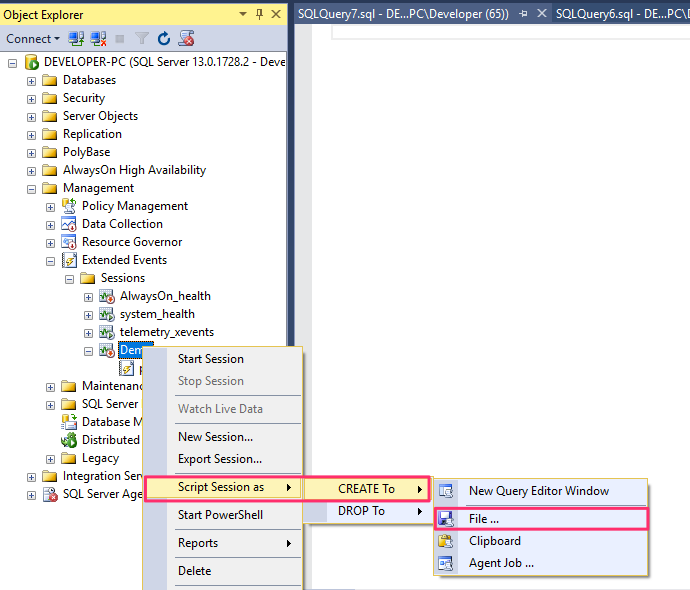Open the Connect dropdown

pos(33,39)
